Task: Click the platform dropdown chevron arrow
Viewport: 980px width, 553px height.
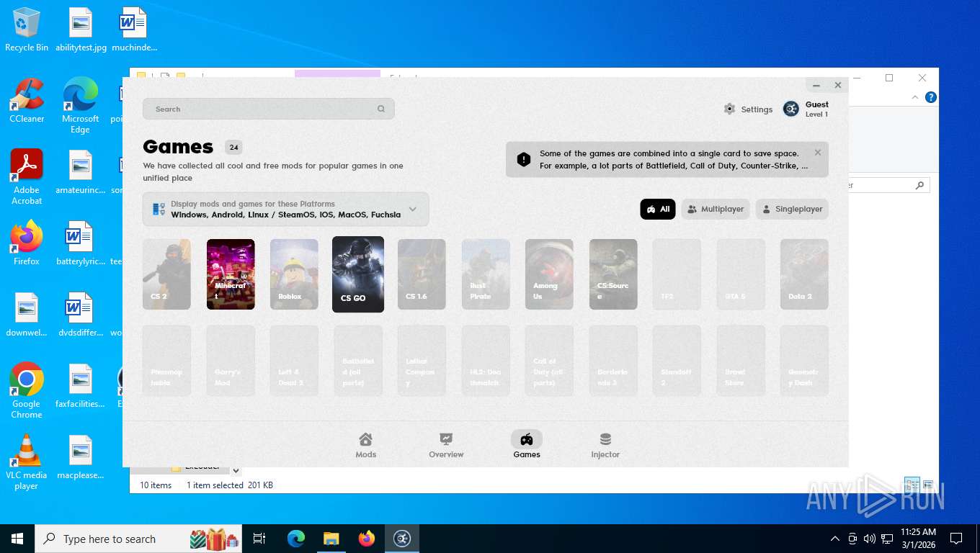Action: (x=413, y=210)
